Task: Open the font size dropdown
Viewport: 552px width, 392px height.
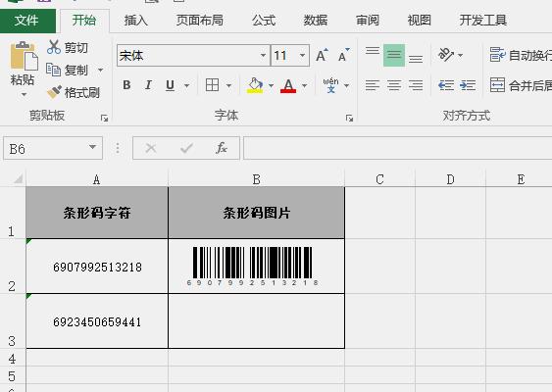Action: coord(302,56)
